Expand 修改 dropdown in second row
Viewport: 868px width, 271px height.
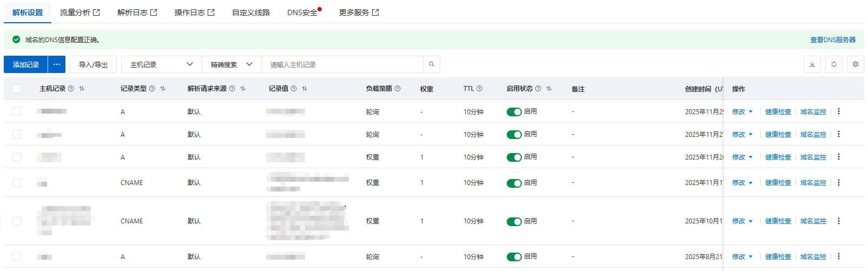750,135
